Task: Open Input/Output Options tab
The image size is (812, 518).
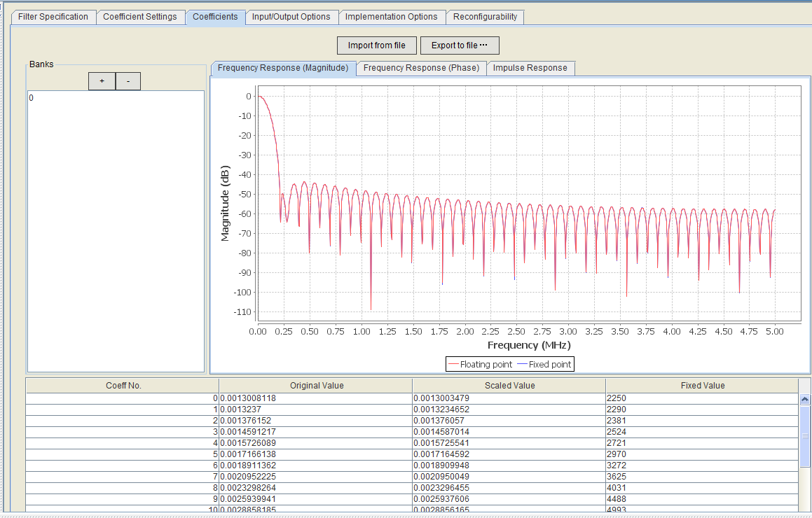Action: pyautogui.click(x=291, y=17)
